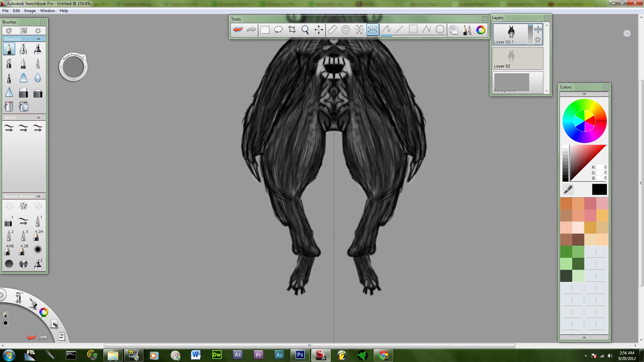Image resolution: width=644 pixels, height=362 pixels.
Task: Pick the orange swatch in color palette
Action: [x=566, y=203]
